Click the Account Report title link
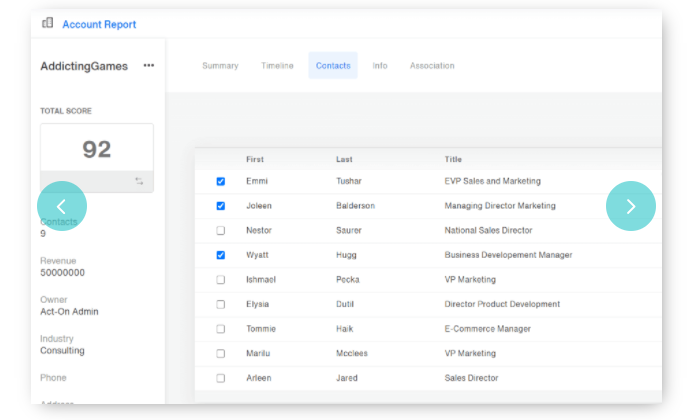Screen dimensions: 700x420 (99, 24)
